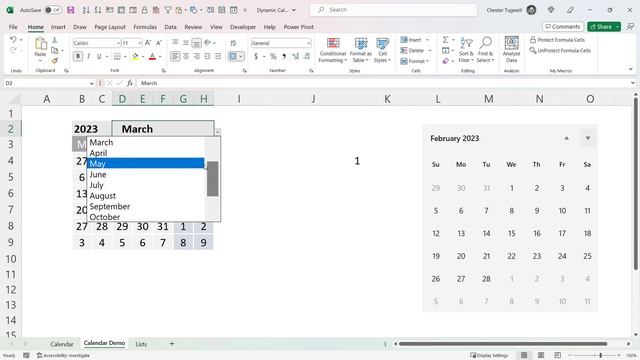Viewport: 640px width, 360px height.
Task: Open the File menu
Action: (13, 27)
